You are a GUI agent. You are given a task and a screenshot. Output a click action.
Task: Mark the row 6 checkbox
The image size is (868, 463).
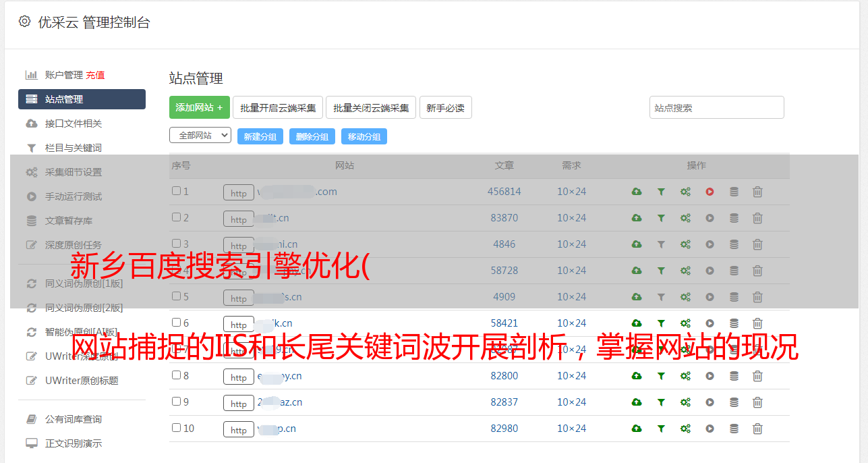pos(176,323)
